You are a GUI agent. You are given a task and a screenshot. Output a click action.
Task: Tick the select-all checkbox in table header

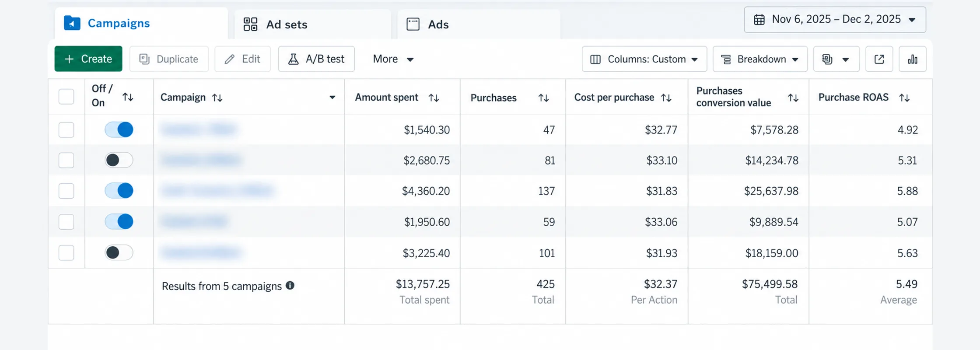click(x=66, y=97)
